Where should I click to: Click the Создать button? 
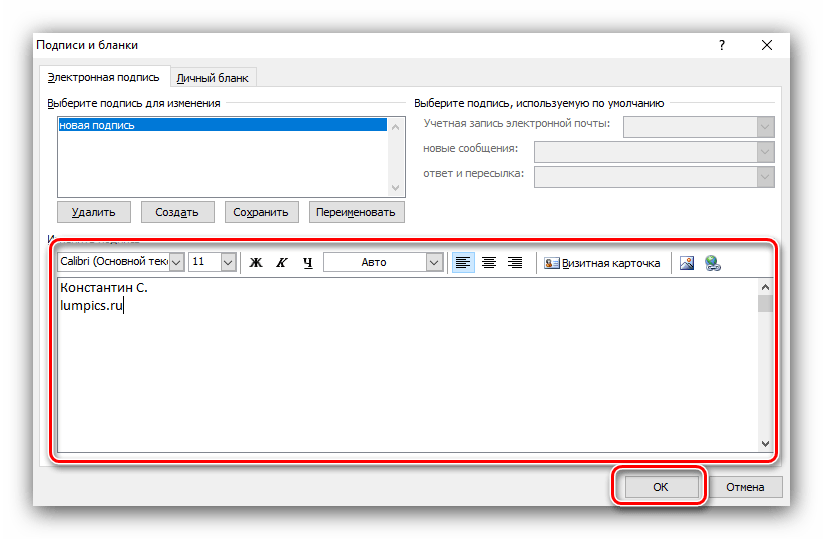177,212
